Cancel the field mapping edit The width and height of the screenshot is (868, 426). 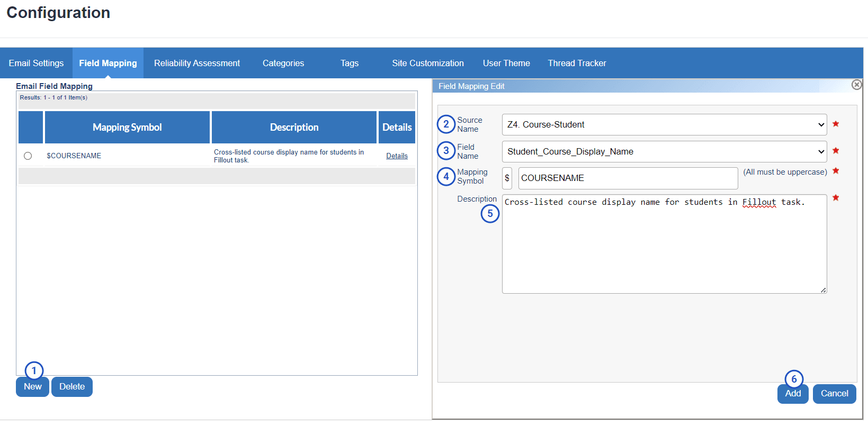(834, 393)
